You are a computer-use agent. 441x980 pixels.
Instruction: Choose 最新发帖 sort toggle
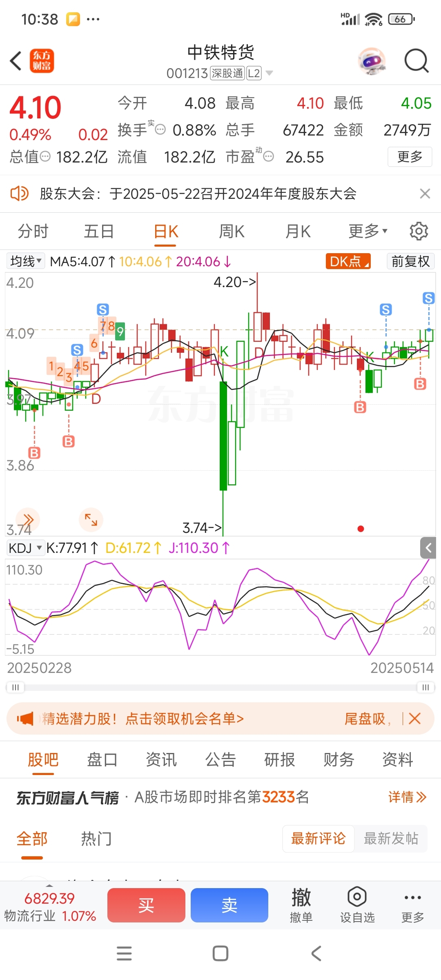point(391,838)
